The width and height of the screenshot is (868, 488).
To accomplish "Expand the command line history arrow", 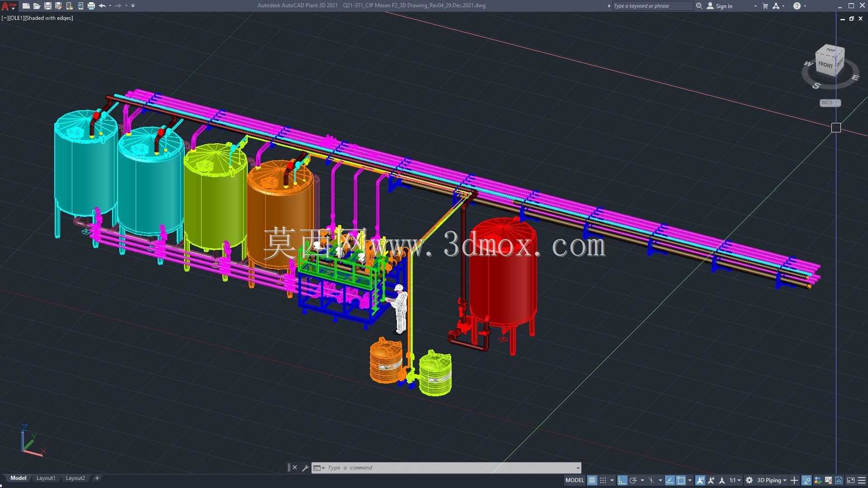I will [x=578, y=468].
